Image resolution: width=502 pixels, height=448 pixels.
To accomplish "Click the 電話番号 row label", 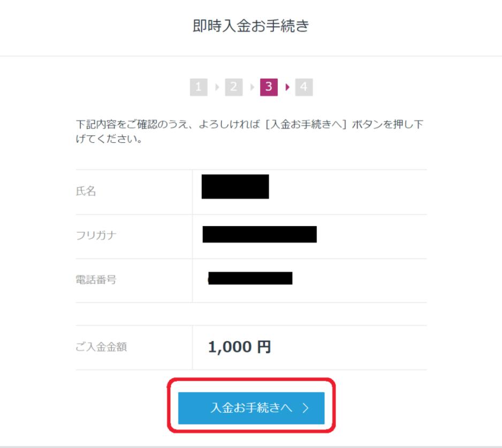I will point(96,280).
